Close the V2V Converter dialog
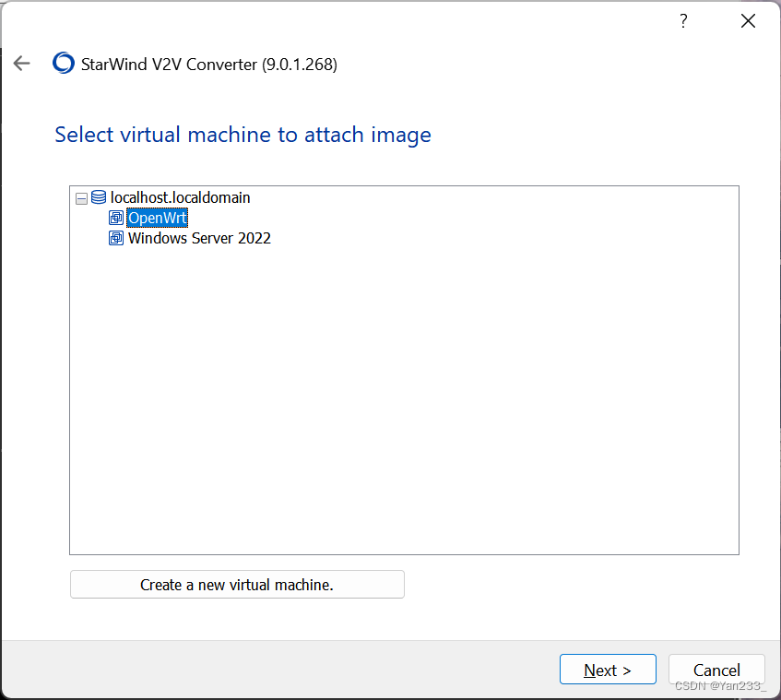The width and height of the screenshot is (781, 700). click(x=748, y=21)
